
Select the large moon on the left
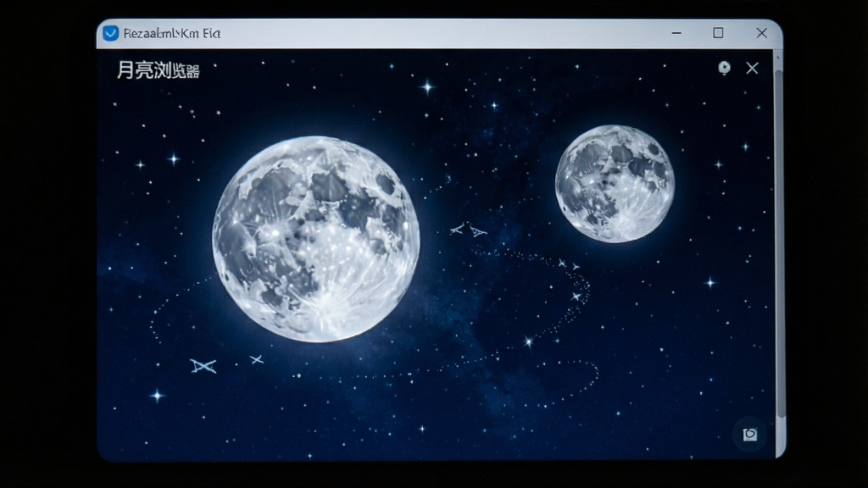tap(315, 239)
